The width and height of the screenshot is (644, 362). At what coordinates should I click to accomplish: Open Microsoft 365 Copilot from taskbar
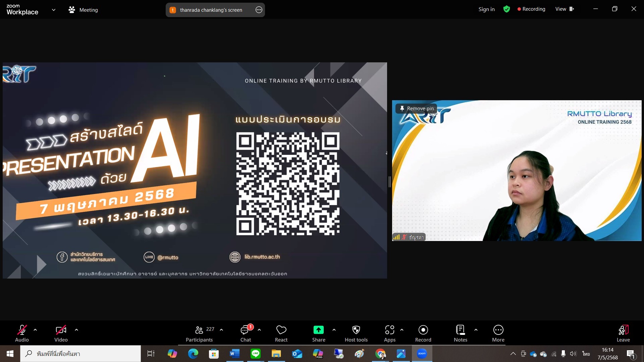tap(318, 354)
